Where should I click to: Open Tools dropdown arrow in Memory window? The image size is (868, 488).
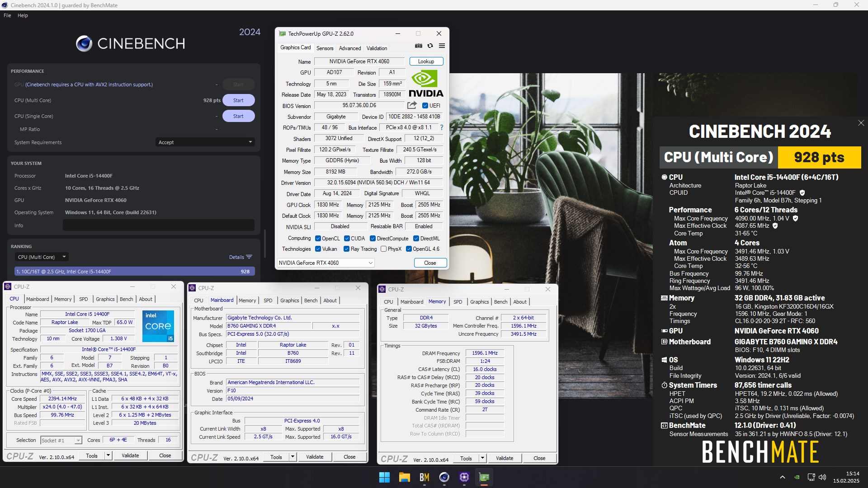click(x=483, y=458)
